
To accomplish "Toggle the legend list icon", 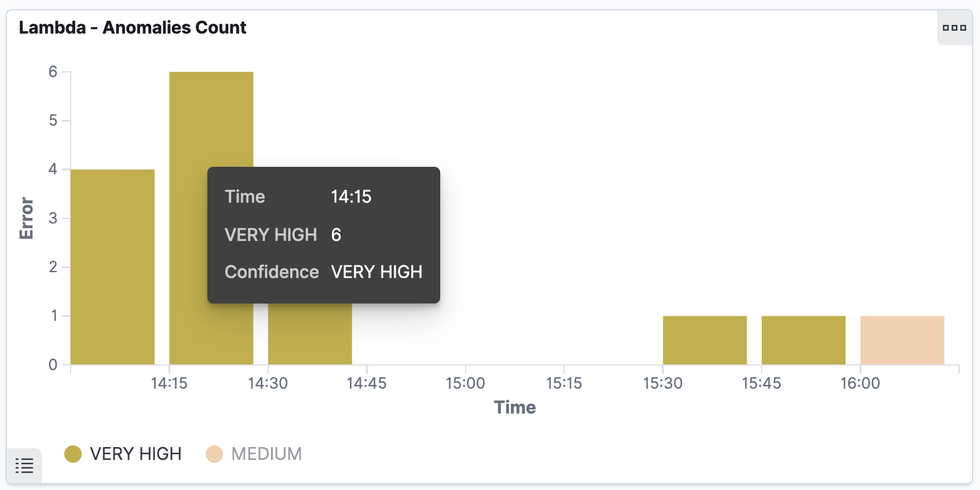I will [x=24, y=465].
